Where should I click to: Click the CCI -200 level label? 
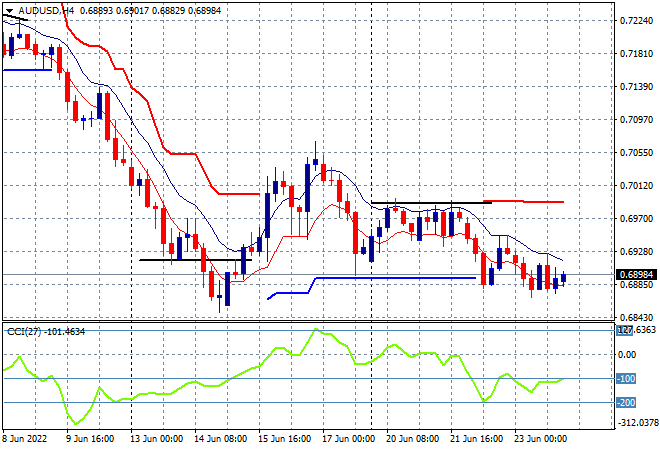pyautogui.click(x=626, y=402)
